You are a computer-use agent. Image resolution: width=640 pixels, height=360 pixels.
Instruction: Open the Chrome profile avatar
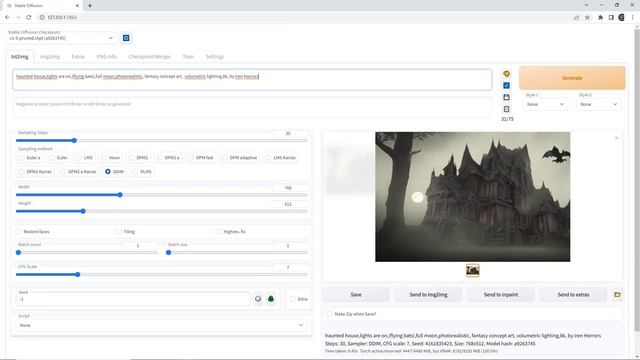pyautogui.click(x=621, y=17)
